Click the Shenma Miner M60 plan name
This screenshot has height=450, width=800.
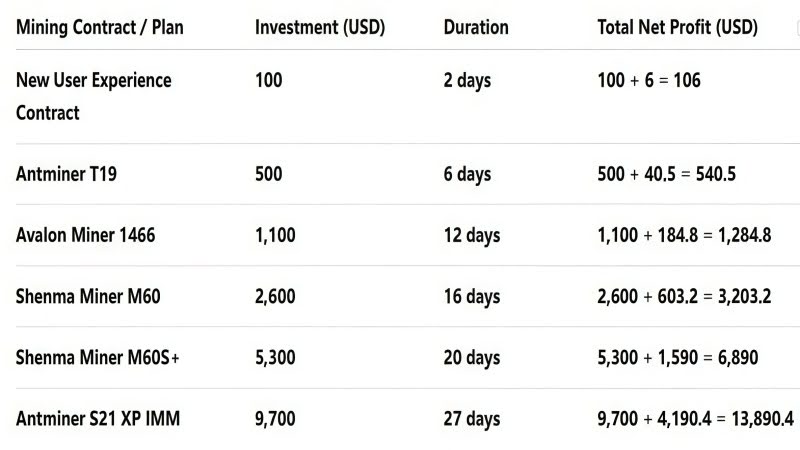(x=88, y=297)
